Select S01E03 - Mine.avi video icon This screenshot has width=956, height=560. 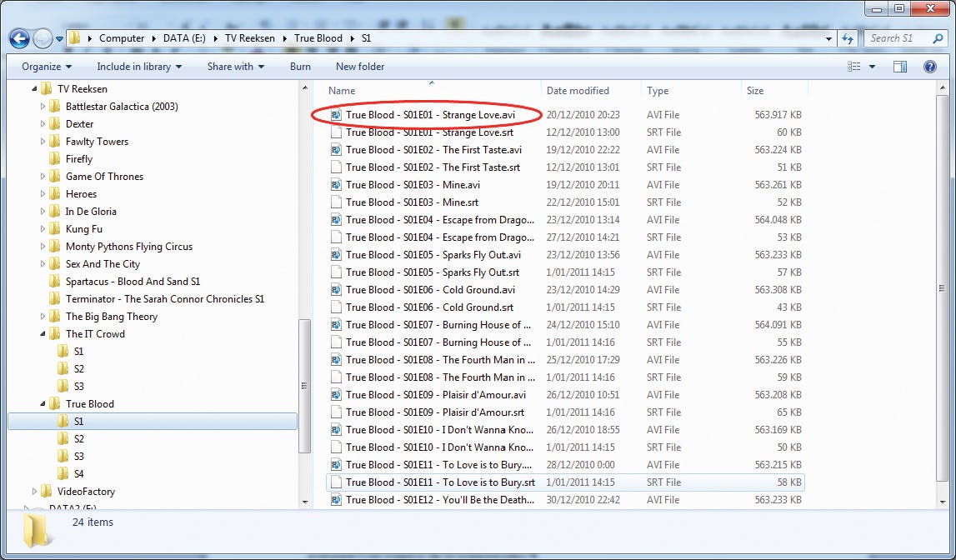point(335,185)
